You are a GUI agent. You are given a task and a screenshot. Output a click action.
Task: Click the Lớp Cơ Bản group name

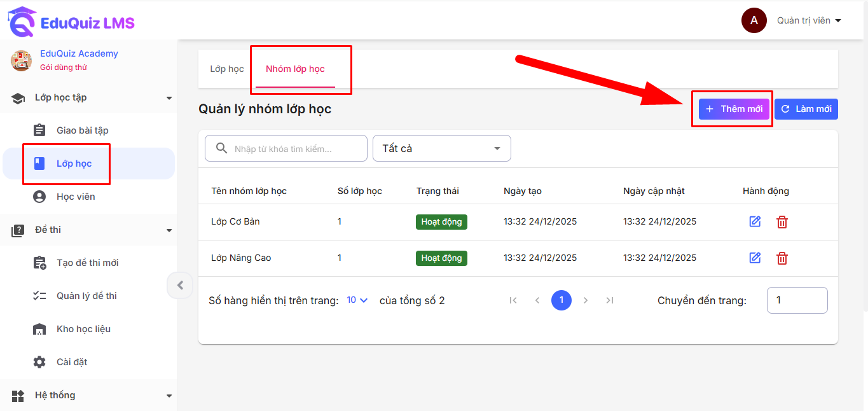coord(235,221)
